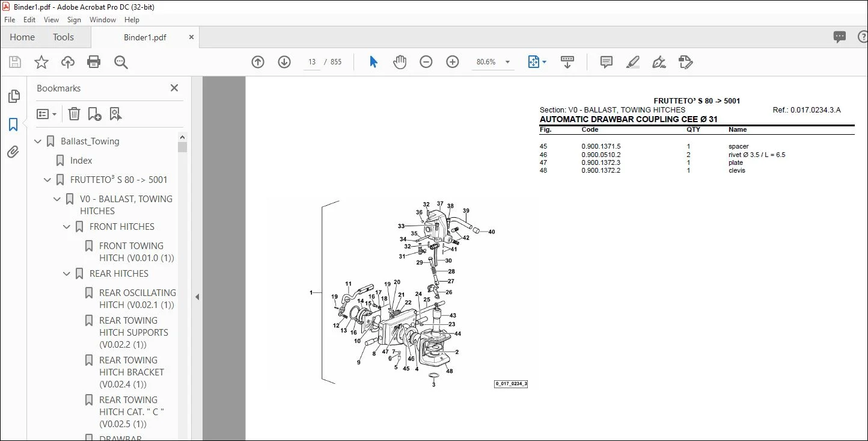Viewport: 868px width, 441px height.
Task: Open the Edit menu
Action: (29, 20)
